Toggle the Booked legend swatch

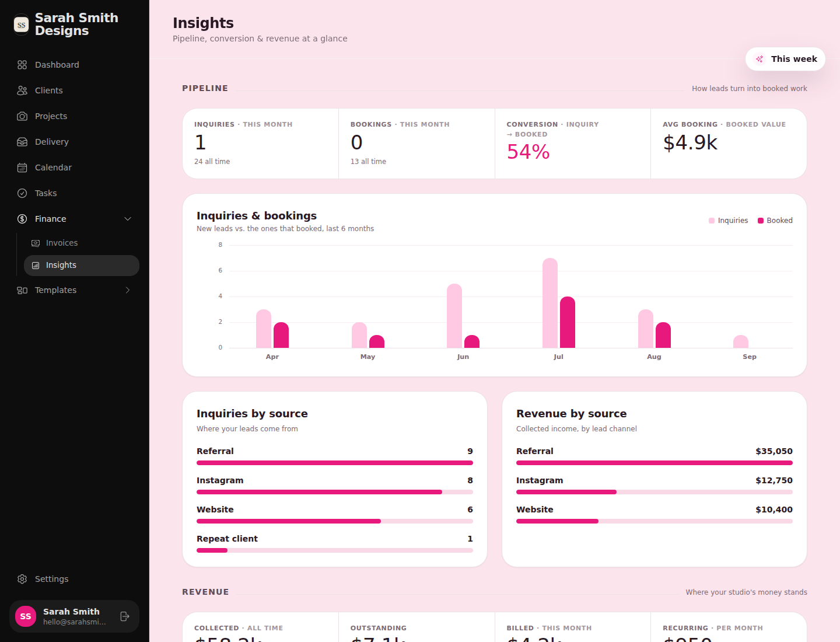pyautogui.click(x=761, y=221)
